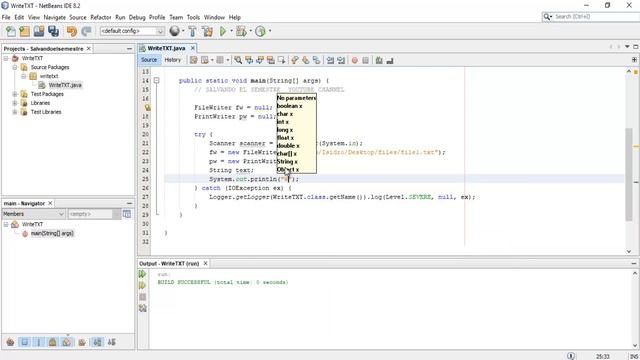Image resolution: width=640 pixels, height=360 pixels.
Task: Open the Navigate menu
Action: pos(55,17)
